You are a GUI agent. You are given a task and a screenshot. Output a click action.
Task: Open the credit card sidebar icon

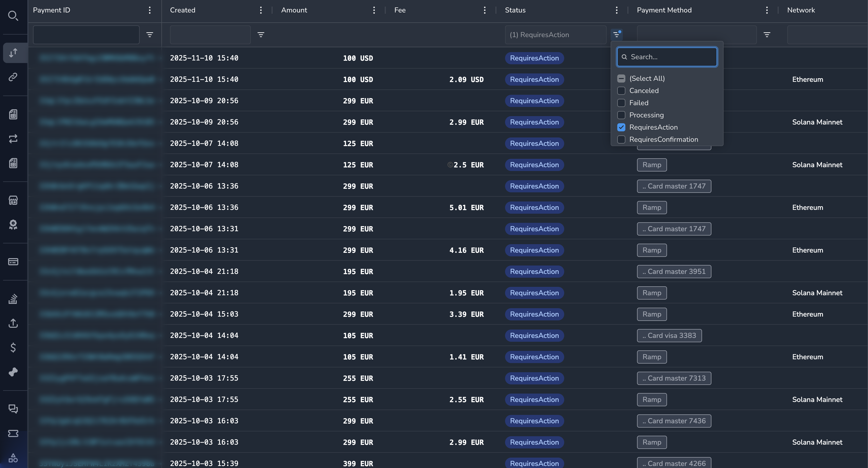tap(13, 261)
